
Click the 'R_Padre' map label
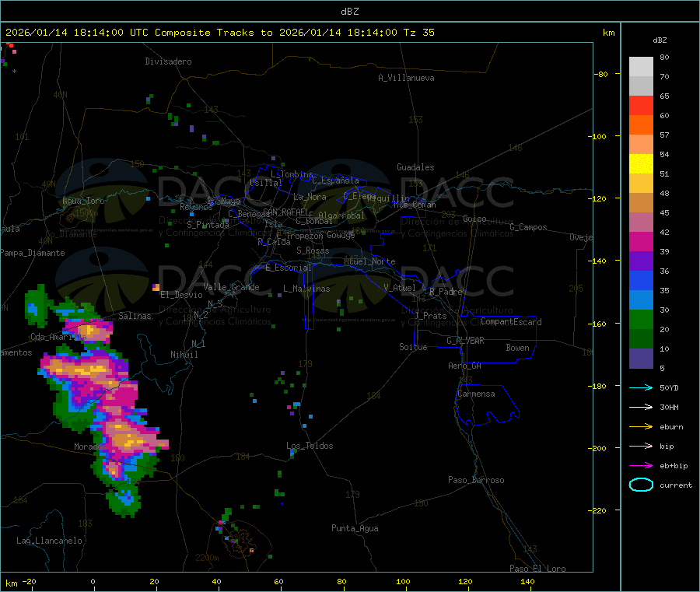click(x=446, y=292)
